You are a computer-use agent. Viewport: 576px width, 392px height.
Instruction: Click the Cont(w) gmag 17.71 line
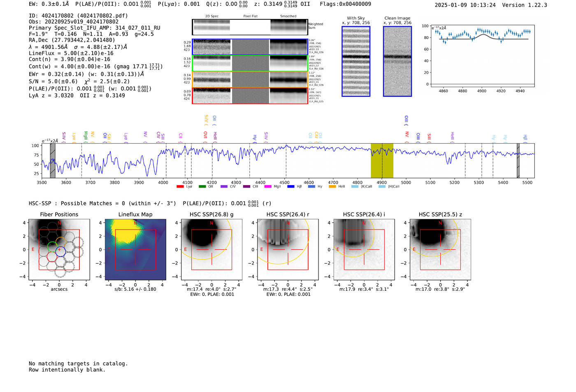96,66
